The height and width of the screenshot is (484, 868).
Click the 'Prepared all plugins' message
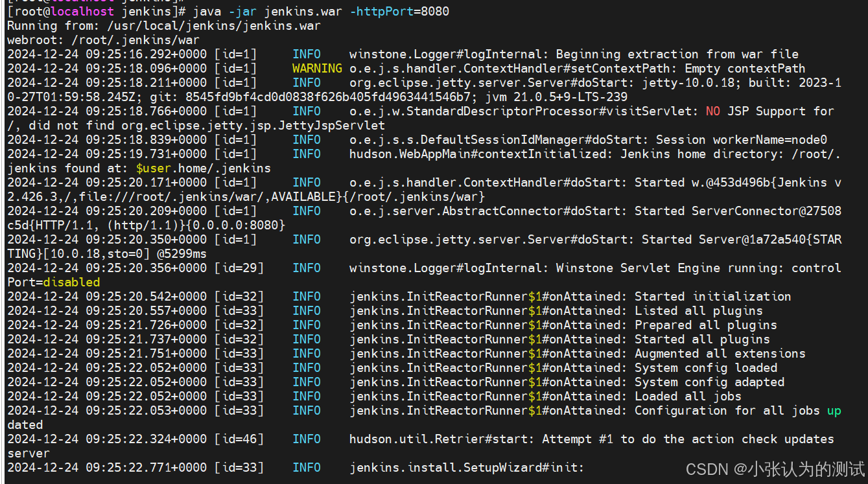point(705,325)
